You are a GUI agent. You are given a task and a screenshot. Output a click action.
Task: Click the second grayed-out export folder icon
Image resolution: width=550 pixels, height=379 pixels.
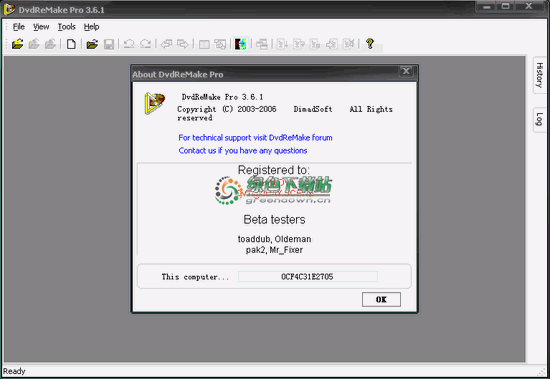coord(50,44)
